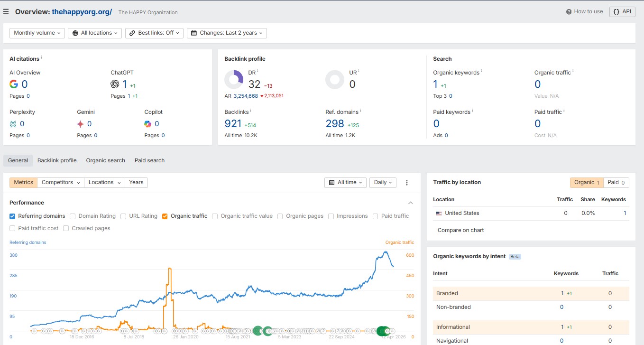Enable the Domain Rating checkbox
The height and width of the screenshot is (345, 644).
pos(73,216)
